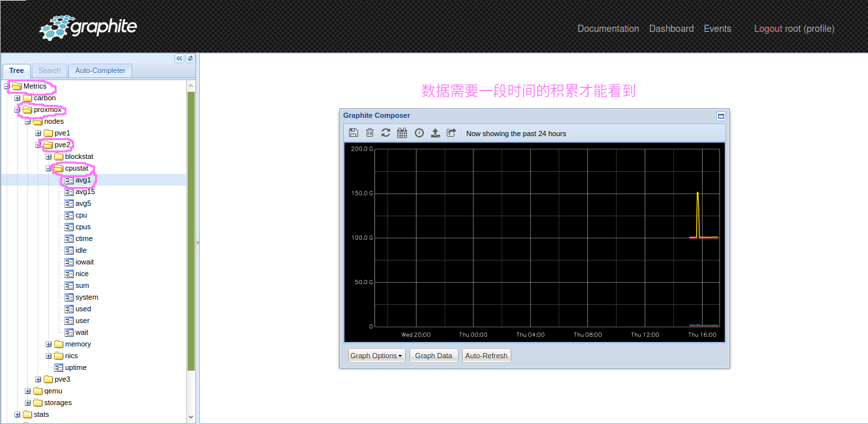Refresh the graph using the toolbar refresh icon
Image resolution: width=868 pixels, height=424 pixels.
386,133
